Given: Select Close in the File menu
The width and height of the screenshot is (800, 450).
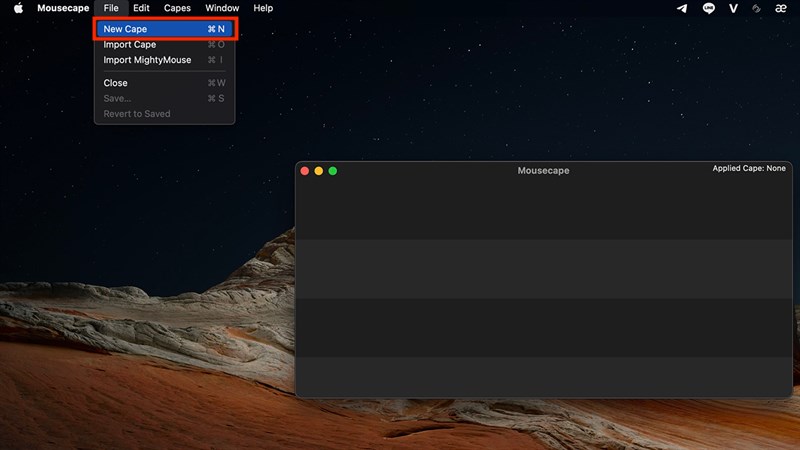Looking at the screenshot, I should (116, 83).
